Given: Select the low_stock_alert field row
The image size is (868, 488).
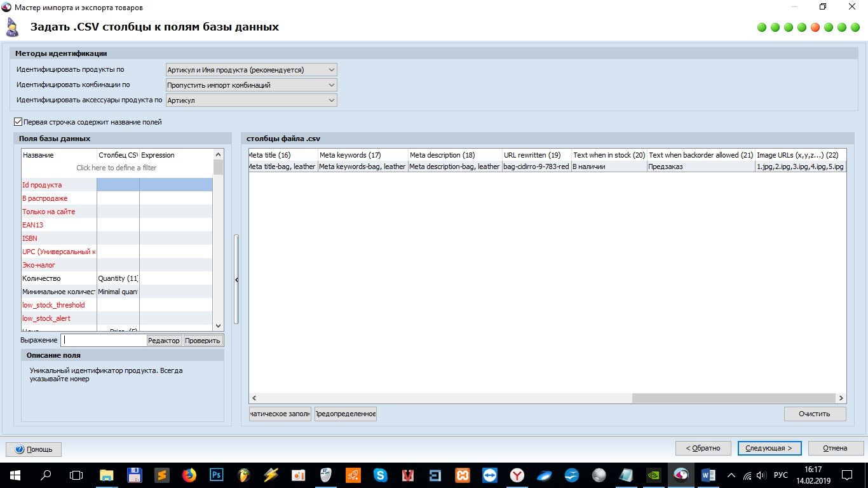Looking at the screenshot, I should point(117,318).
